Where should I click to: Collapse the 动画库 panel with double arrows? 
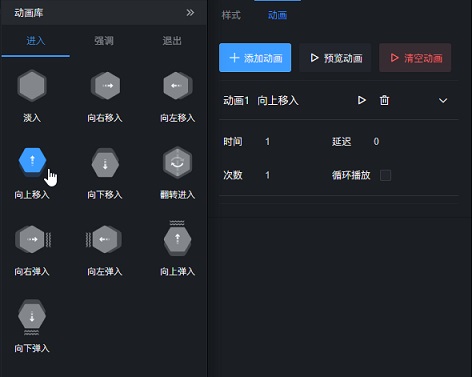tap(190, 13)
